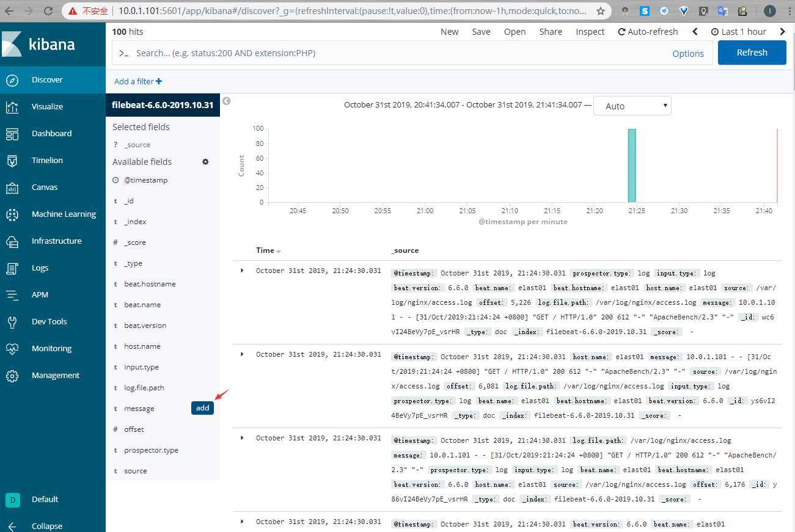This screenshot has width=795, height=532.
Task: Sort by Time column arrow
Action: point(279,251)
